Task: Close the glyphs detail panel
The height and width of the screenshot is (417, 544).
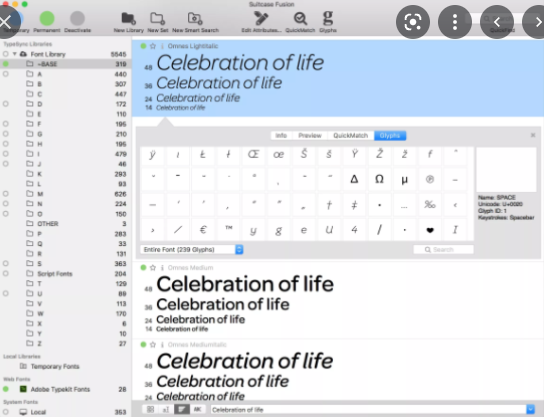Action: 533,135
